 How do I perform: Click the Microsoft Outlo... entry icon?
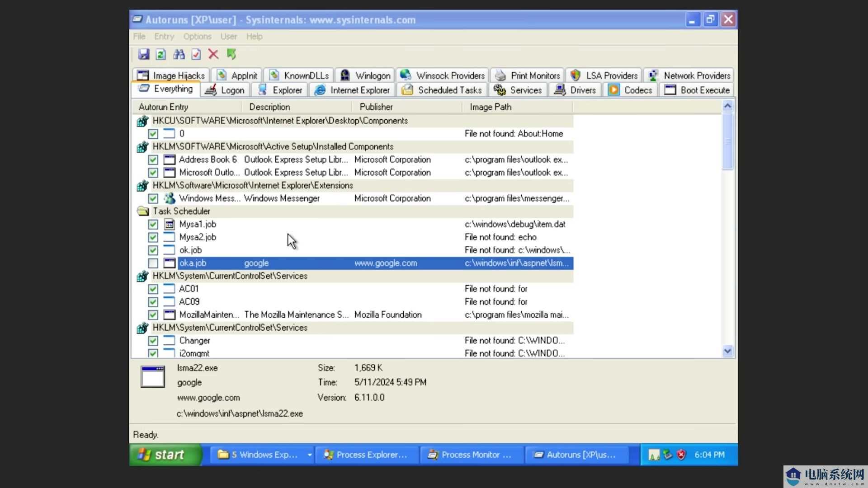click(169, 173)
